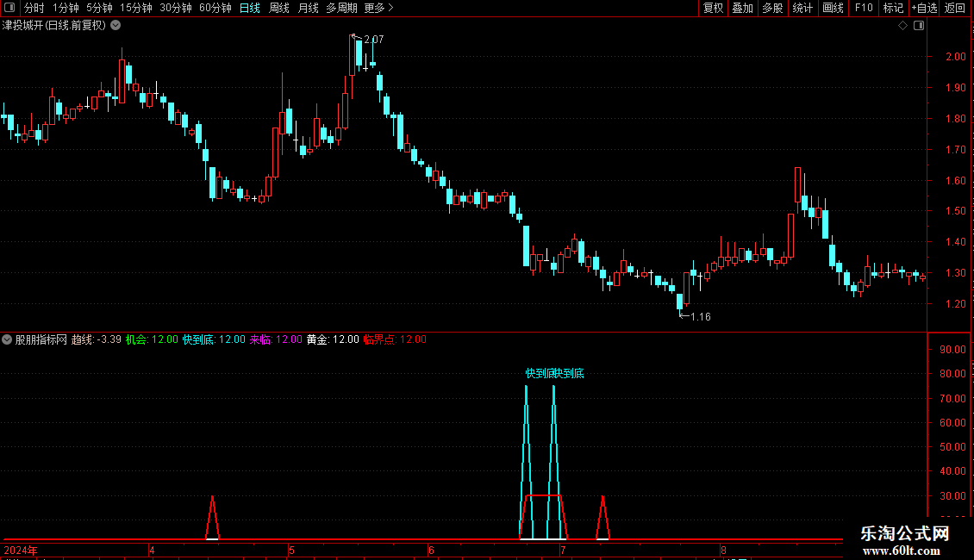This screenshot has height=560, width=974.
Task: Select the 周线 weekly period tab
Action: pyautogui.click(x=279, y=8)
